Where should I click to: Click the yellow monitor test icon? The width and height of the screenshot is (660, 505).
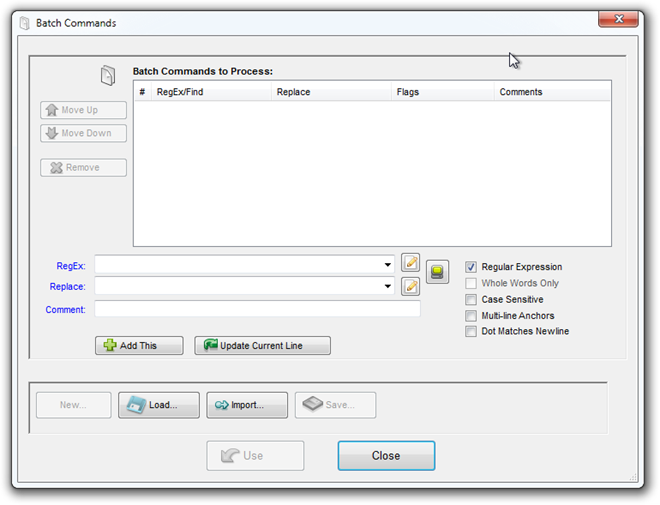(437, 272)
